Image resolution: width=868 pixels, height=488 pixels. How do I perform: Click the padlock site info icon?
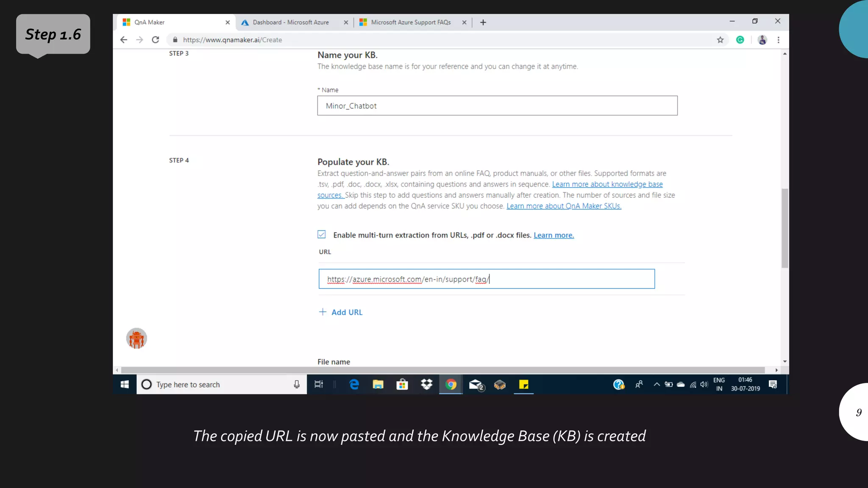point(175,40)
